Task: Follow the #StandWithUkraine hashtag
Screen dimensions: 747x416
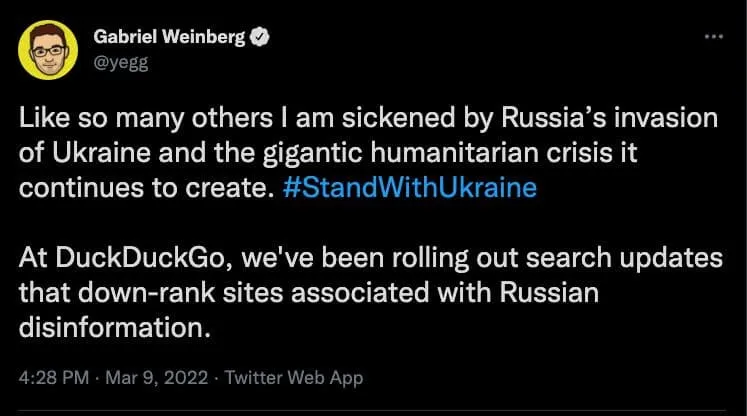Action: 410,188
